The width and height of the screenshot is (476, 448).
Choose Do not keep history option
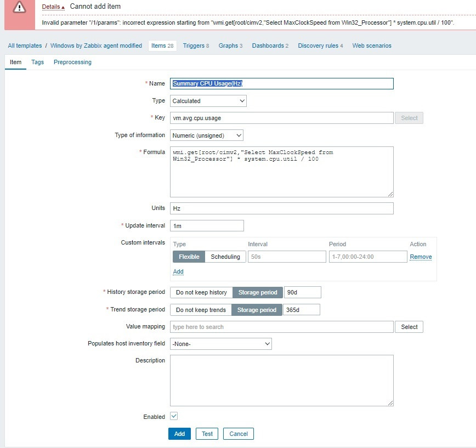pos(201,292)
